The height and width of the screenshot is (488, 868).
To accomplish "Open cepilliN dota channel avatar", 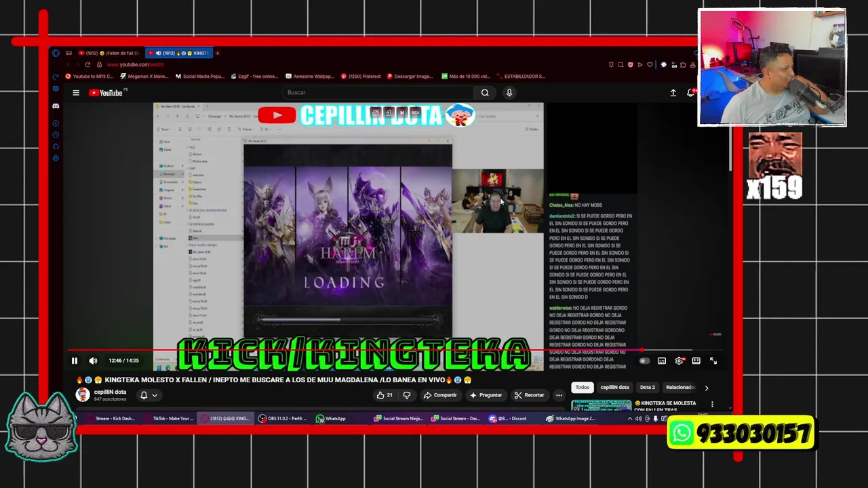I will 83,394.
